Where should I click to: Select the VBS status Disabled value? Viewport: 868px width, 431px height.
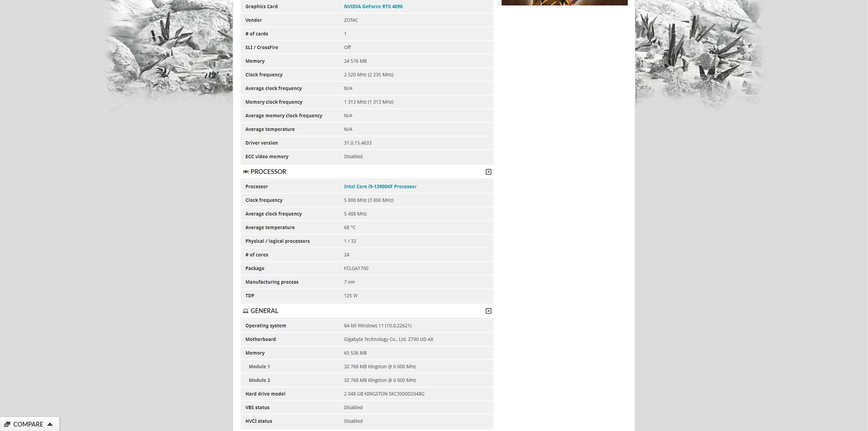click(x=353, y=407)
